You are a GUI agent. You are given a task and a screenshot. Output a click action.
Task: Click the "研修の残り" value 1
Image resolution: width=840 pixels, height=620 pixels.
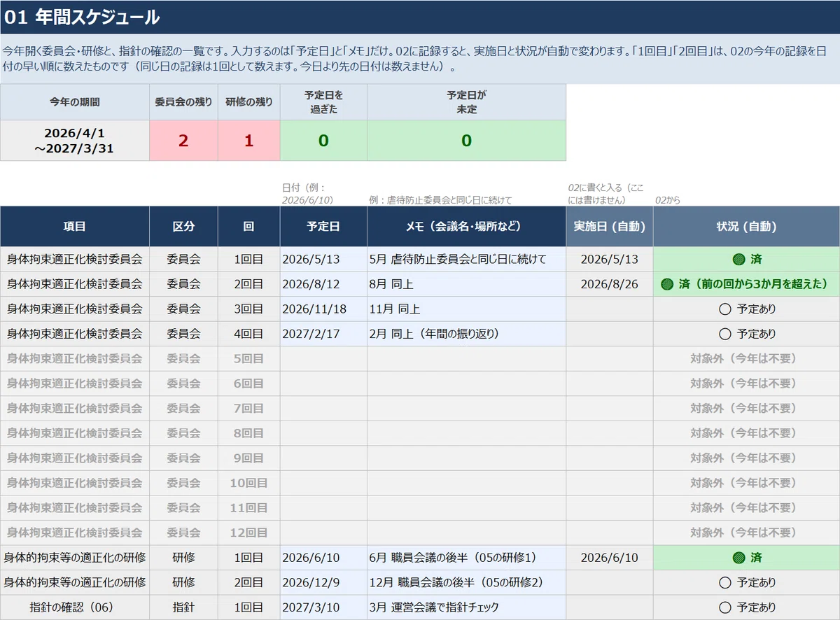(x=248, y=141)
